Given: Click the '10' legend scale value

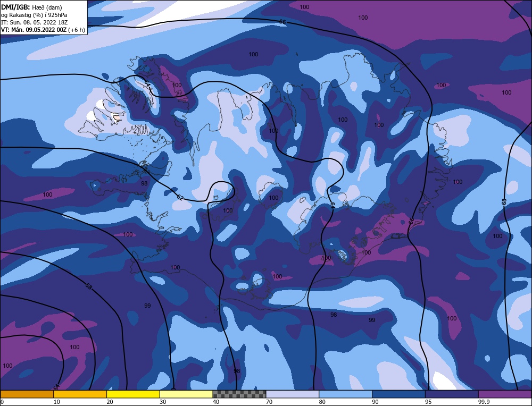Looking at the screenshot, I should point(57,402).
